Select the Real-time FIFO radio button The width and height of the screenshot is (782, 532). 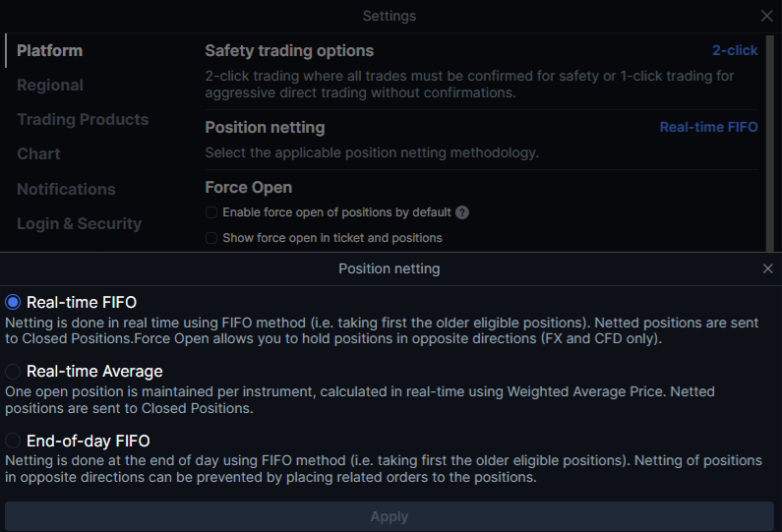pos(13,302)
